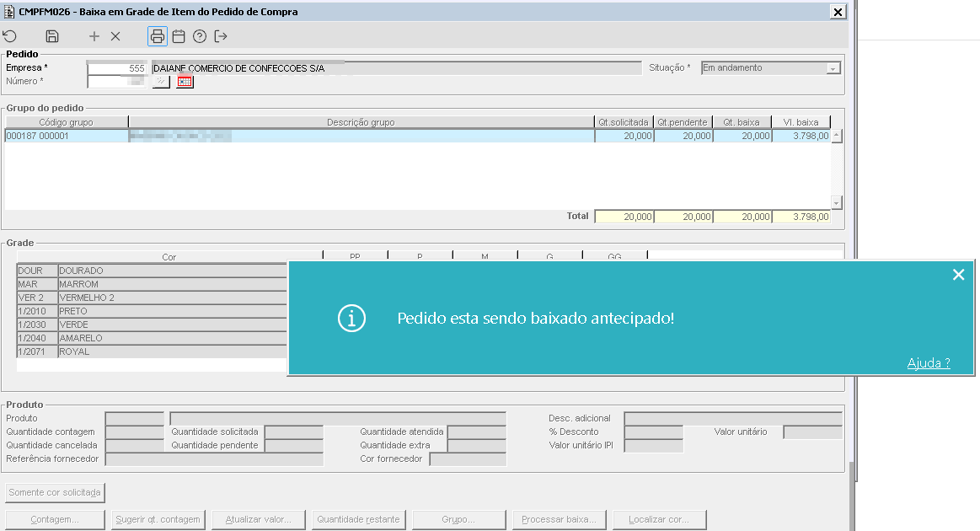Screen dimensions: 980x531
Task: Click the lookup button beside Número field
Action: [161, 81]
